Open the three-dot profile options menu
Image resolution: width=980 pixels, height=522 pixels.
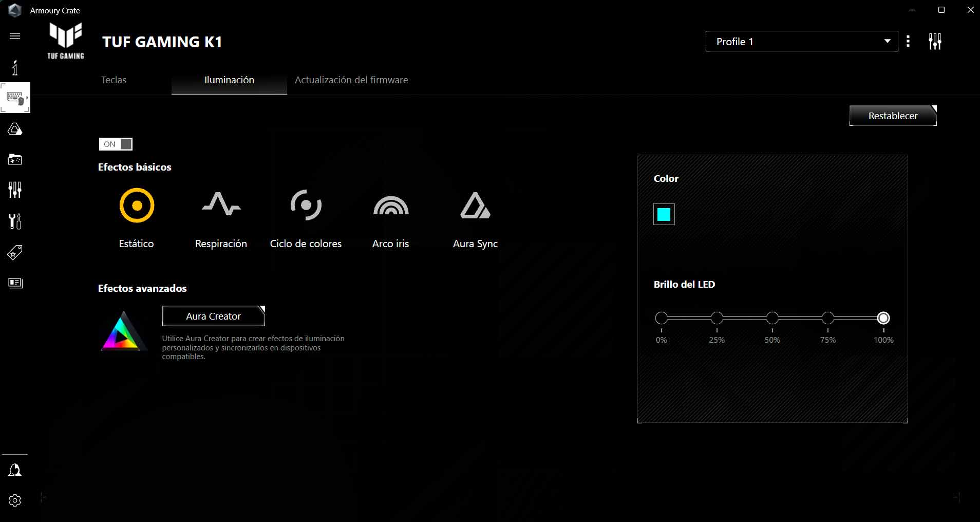[908, 42]
